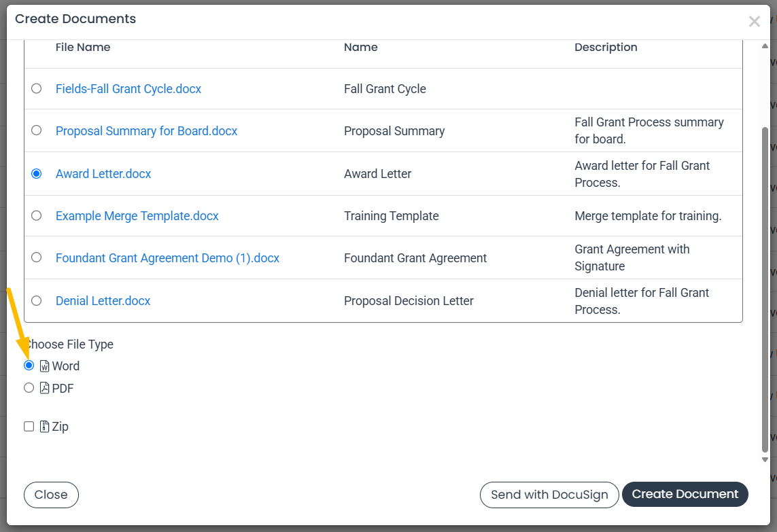
Task: Click Send with DocuSign button
Action: (x=549, y=495)
